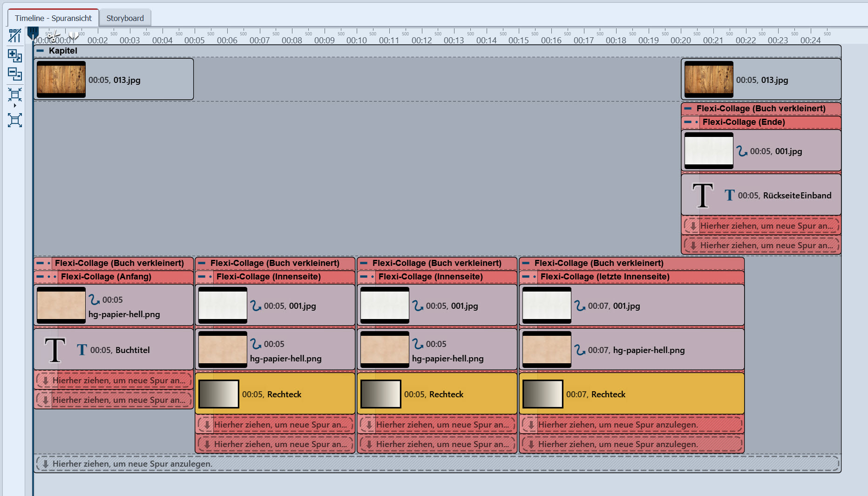Image resolution: width=868 pixels, height=496 pixels.
Task: Click the motion path icon beside 00:07, hg-papier-hell.png
Action: (x=579, y=350)
